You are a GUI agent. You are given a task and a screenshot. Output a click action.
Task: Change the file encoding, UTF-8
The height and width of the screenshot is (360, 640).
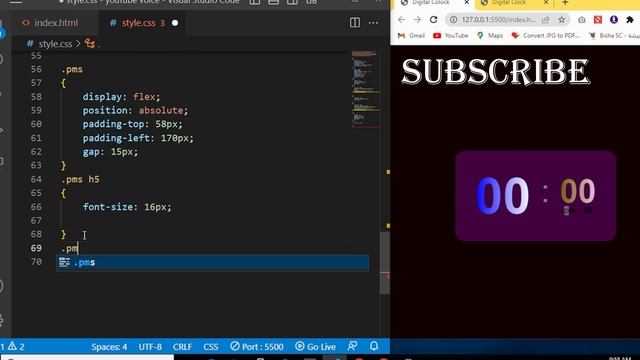pyautogui.click(x=150, y=347)
